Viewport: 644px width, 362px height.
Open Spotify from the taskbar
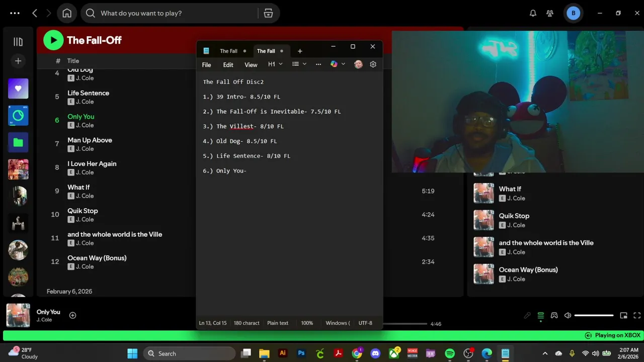(x=450, y=353)
